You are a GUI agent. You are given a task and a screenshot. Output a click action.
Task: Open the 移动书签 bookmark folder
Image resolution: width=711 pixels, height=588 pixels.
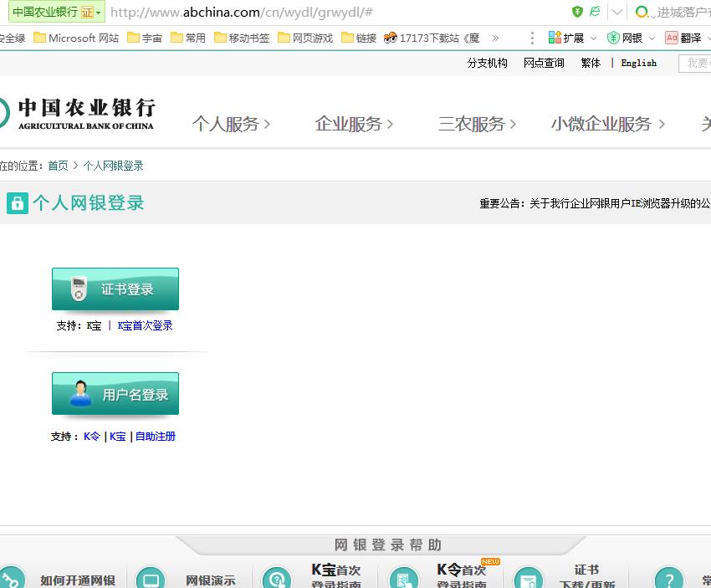(x=242, y=38)
